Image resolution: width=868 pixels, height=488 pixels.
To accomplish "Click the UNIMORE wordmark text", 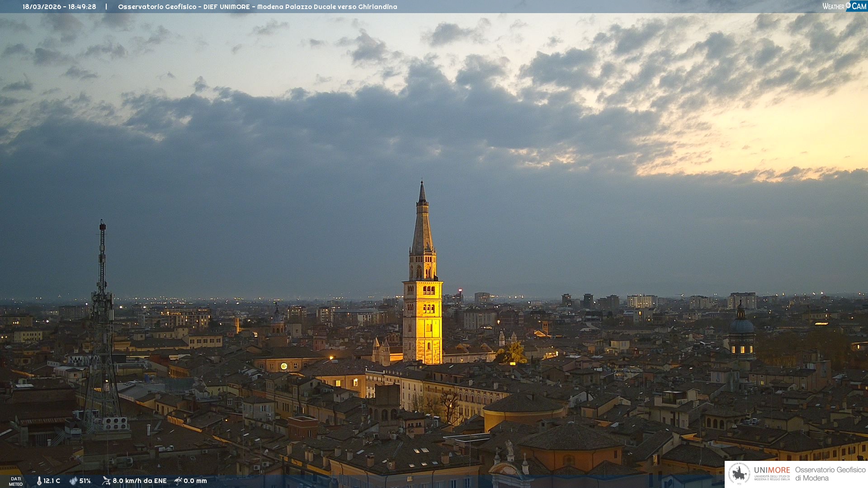I will pos(772,470).
